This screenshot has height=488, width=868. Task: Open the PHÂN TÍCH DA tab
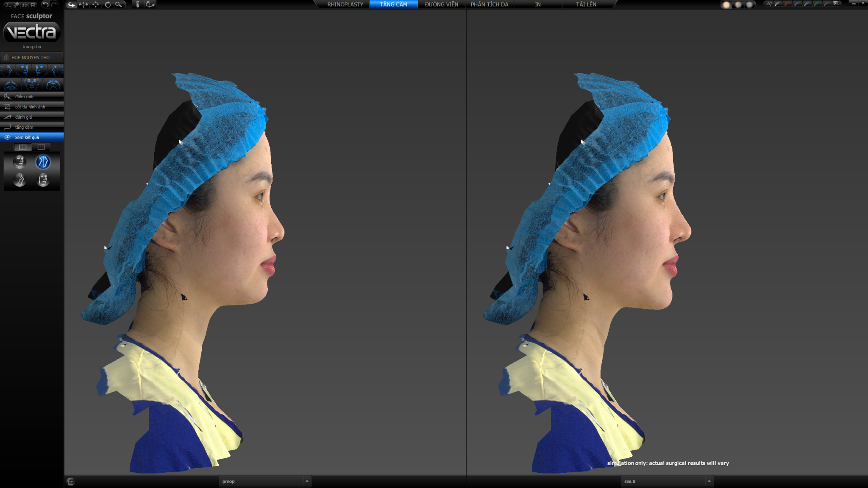[489, 5]
